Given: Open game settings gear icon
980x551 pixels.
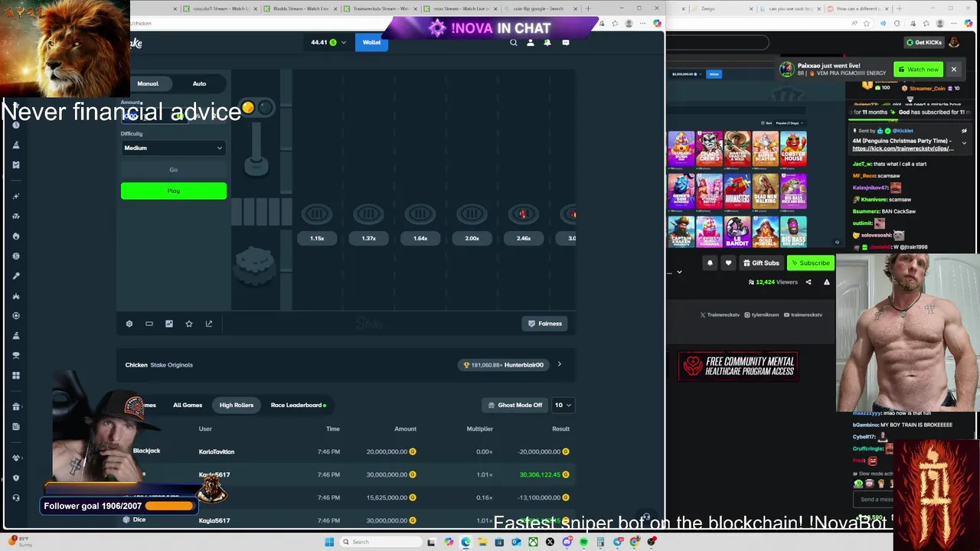Looking at the screenshot, I should [x=129, y=324].
